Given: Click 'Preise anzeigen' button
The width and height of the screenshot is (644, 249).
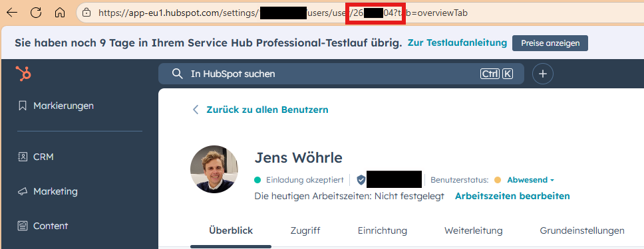Looking at the screenshot, I should pos(550,43).
